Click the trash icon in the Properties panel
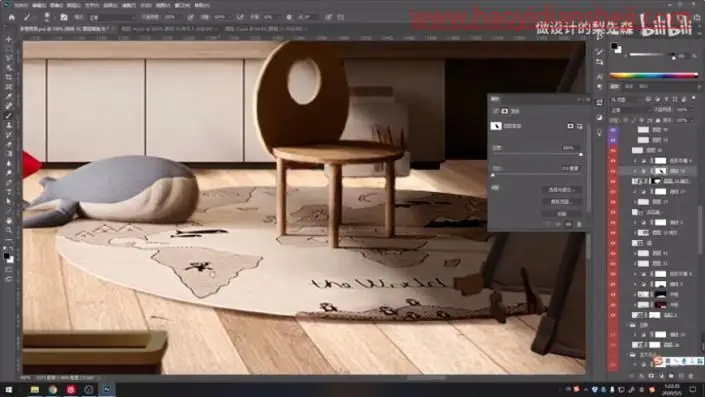705x397 pixels. (579, 224)
